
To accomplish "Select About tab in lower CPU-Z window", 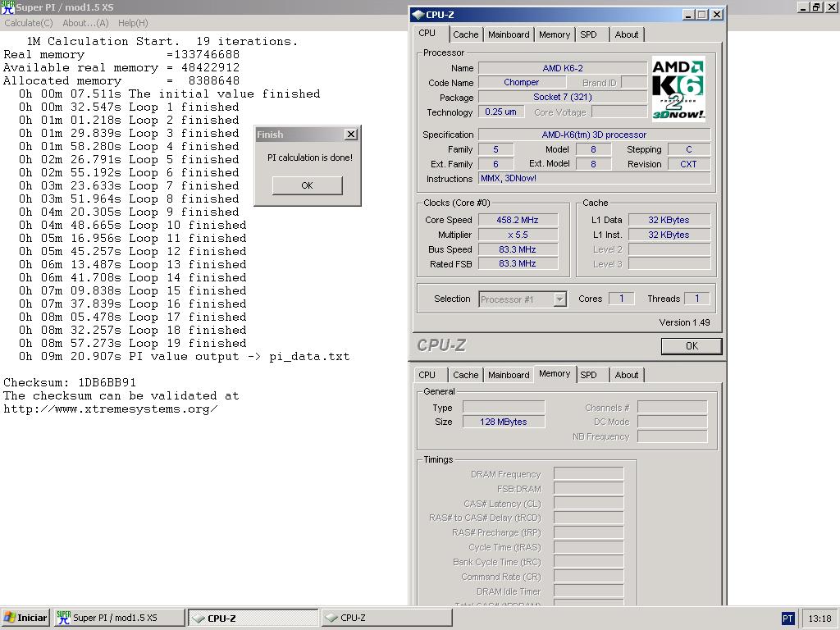I will pos(626,375).
